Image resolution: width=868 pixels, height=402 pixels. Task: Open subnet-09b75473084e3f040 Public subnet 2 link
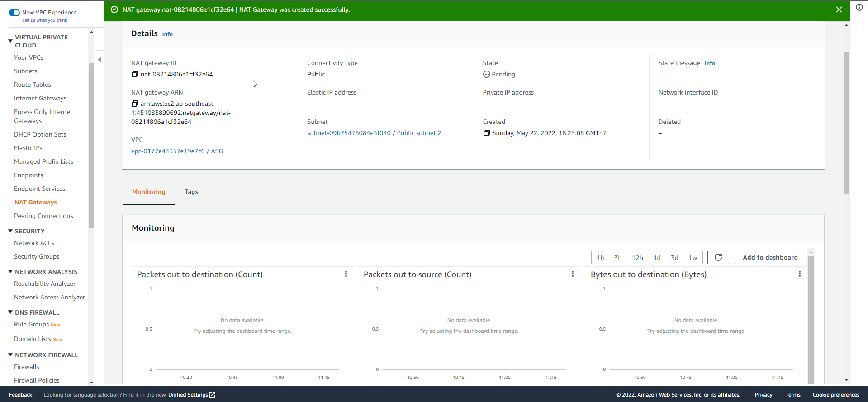coord(374,133)
